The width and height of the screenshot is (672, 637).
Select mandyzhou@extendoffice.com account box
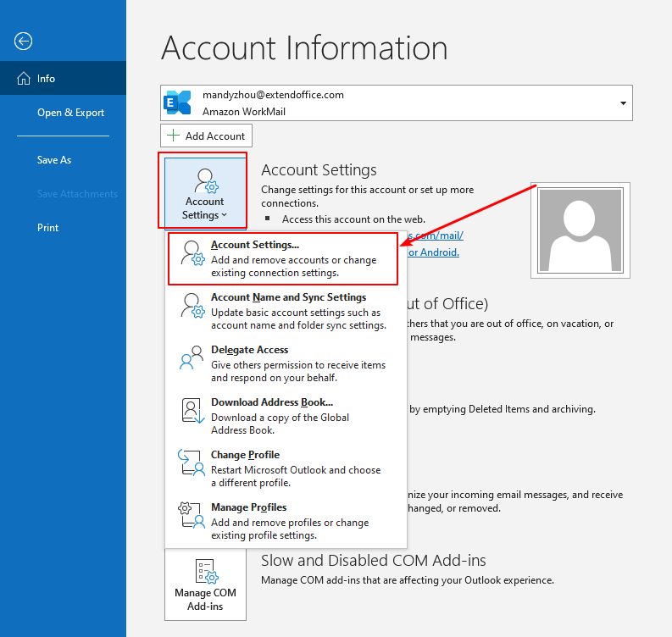[x=397, y=102]
